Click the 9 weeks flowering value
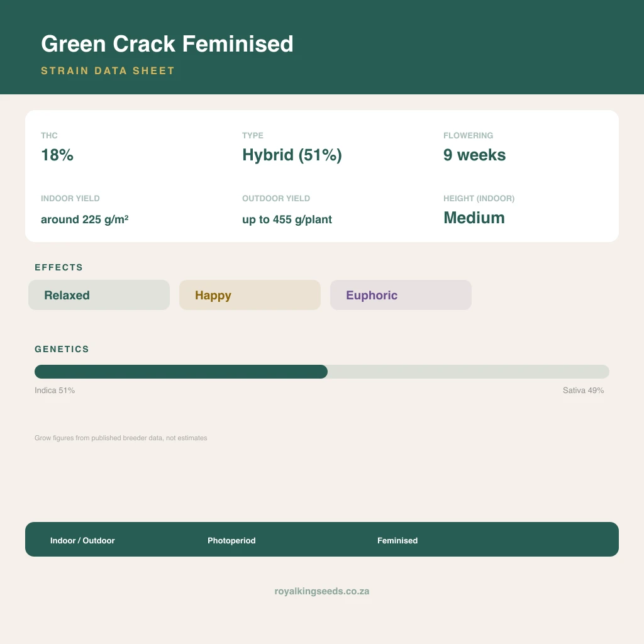This screenshot has width=644, height=644. coord(474,155)
